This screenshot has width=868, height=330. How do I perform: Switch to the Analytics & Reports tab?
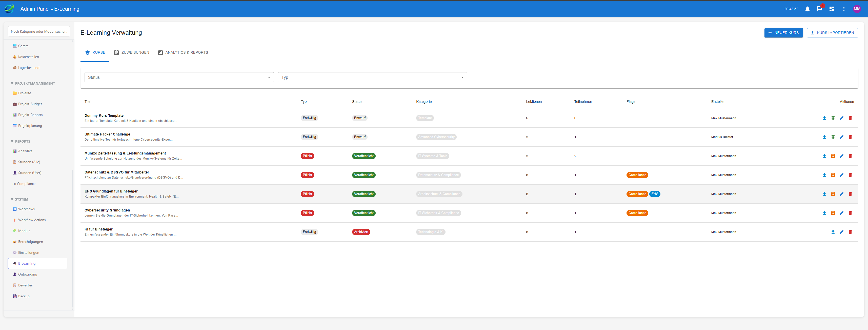[183, 53]
